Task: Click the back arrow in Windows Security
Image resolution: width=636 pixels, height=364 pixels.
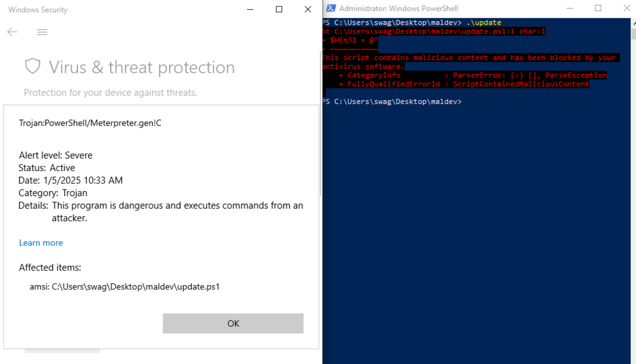Action: click(12, 32)
